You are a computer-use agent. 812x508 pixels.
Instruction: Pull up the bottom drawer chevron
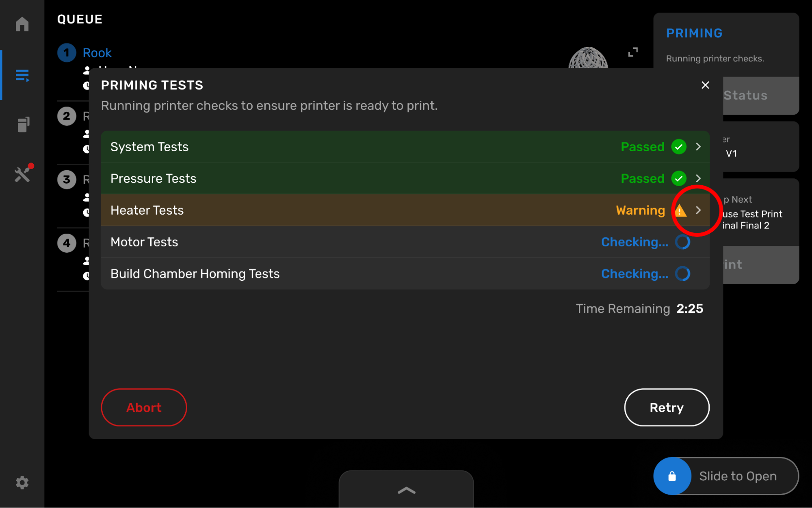[406, 490]
